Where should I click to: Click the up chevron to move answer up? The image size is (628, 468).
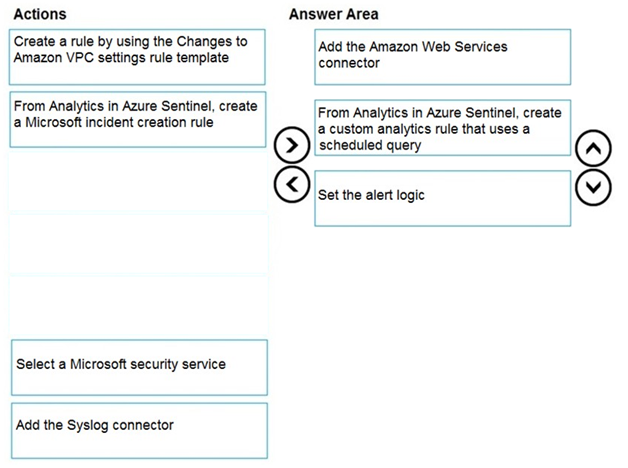[593, 148]
